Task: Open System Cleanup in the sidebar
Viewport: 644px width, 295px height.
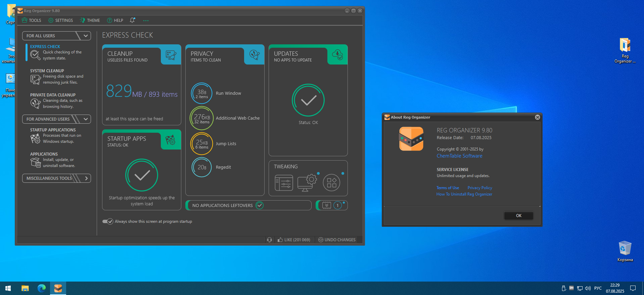Action: point(57,77)
